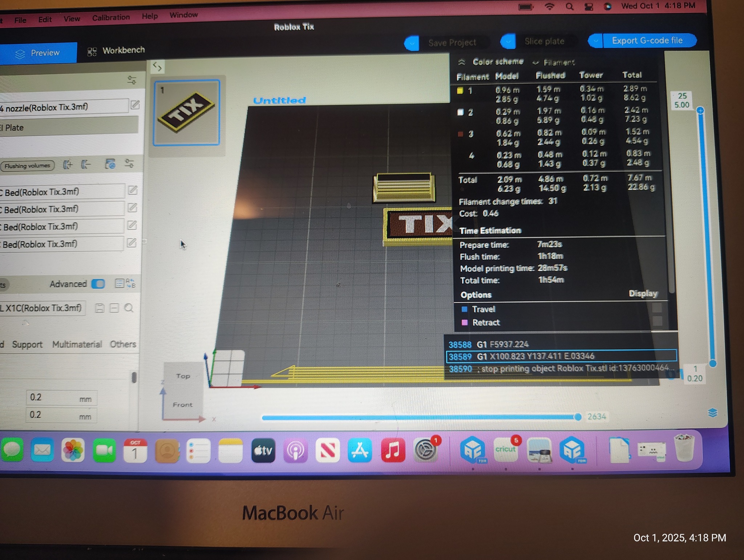
Task: Open Flushing volumes dialog
Action: click(x=27, y=166)
